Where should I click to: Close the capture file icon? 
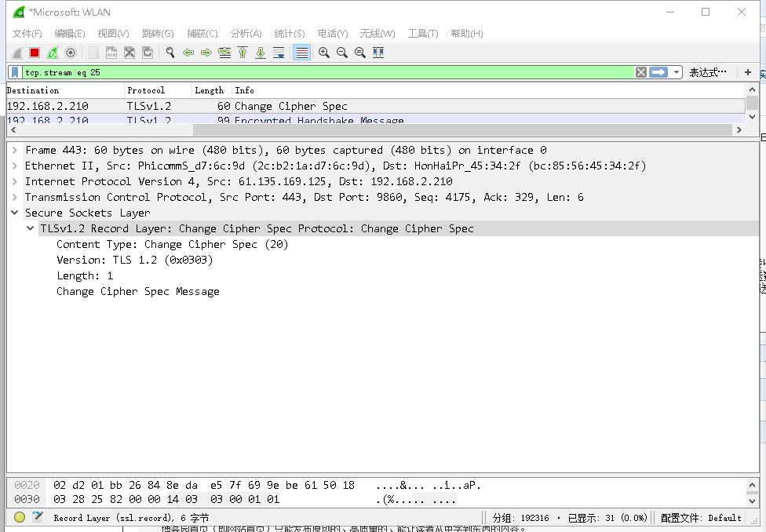129,53
